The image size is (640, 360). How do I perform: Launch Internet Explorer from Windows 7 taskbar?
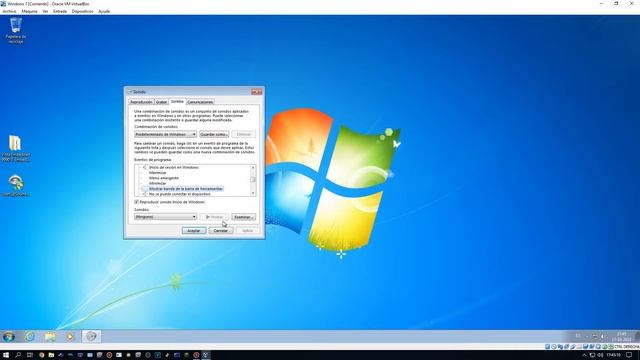tap(30, 336)
